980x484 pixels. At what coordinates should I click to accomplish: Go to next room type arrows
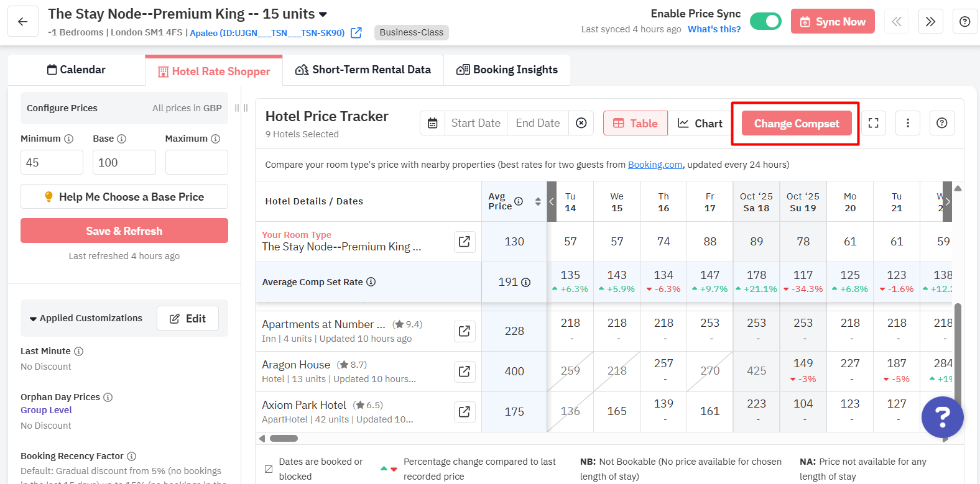930,22
